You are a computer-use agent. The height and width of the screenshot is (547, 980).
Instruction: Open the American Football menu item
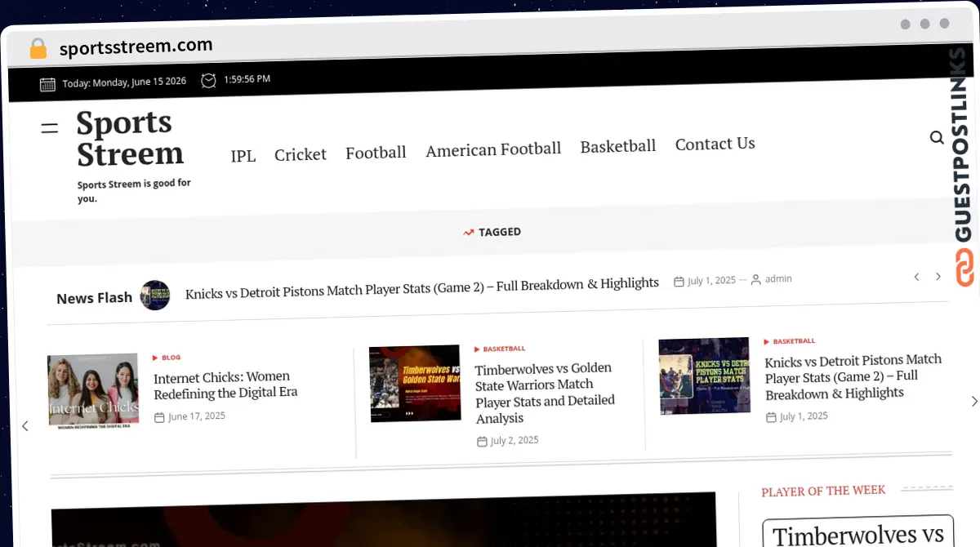[493, 149]
